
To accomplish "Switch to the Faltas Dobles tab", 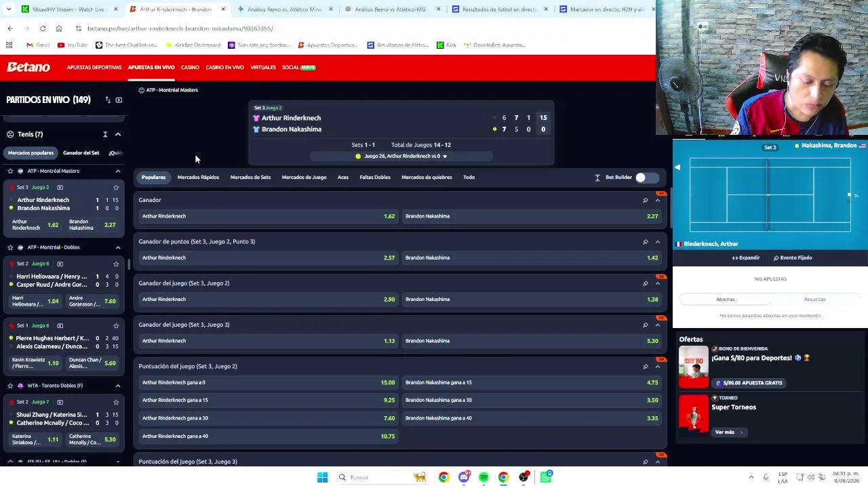I will coord(375,178).
